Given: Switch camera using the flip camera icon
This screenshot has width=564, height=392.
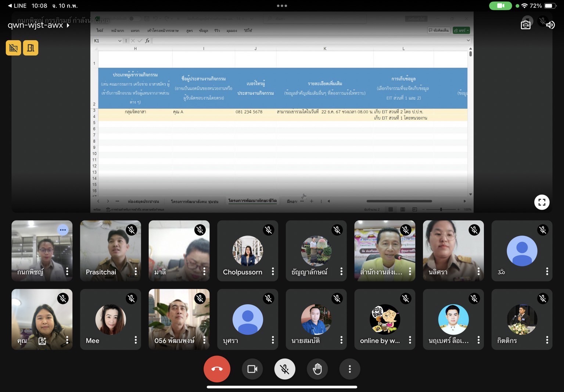Looking at the screenshot, I should point(526,25).
